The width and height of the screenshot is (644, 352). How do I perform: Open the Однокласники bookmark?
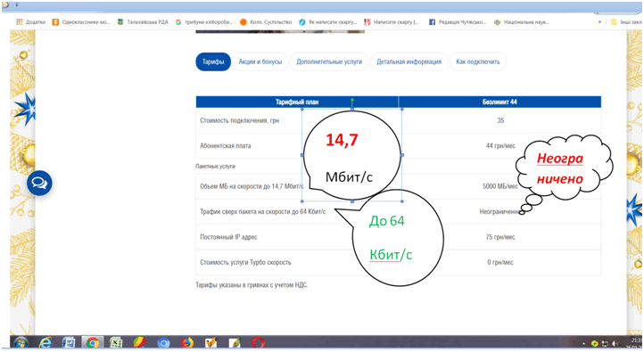pos(81,22)
